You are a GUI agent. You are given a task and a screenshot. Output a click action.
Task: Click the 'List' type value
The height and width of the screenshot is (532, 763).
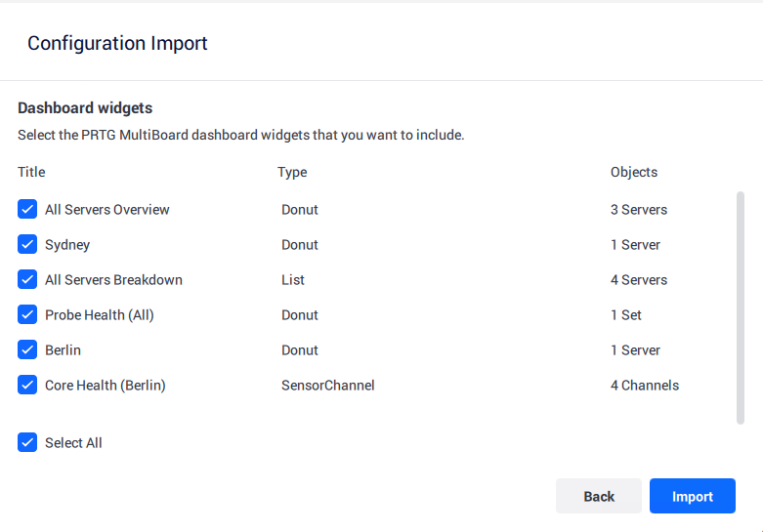(x=293, y=280)
